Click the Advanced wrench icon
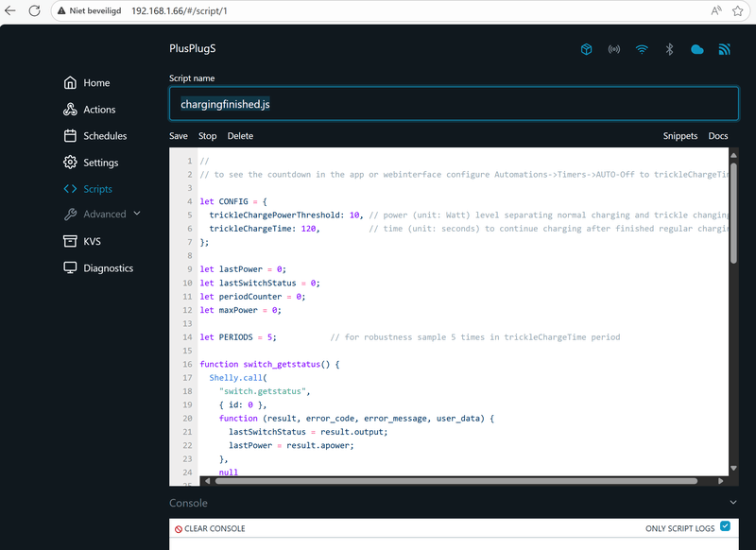 click(70, 214)
